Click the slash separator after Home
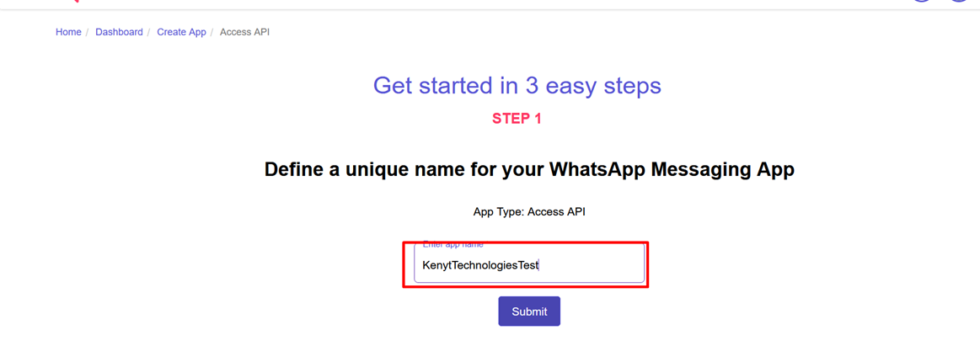Viewport: 980px width, 362px height. [88, 32]
